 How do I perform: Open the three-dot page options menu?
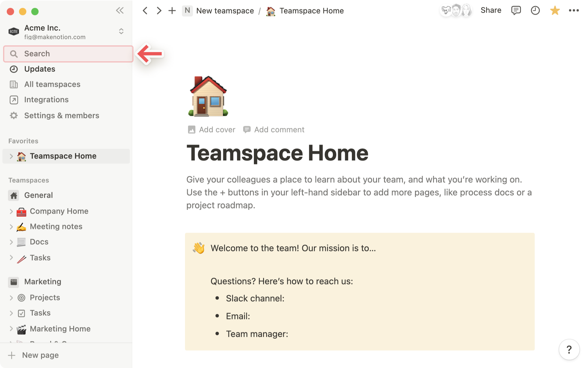(574, 10)
